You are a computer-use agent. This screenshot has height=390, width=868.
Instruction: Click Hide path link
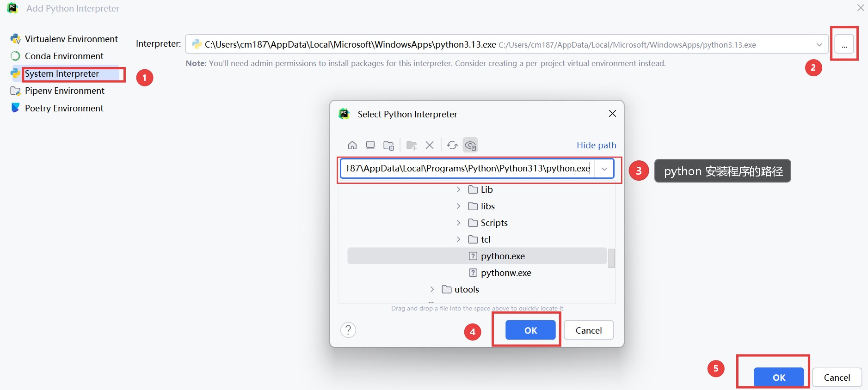point(596,145)
